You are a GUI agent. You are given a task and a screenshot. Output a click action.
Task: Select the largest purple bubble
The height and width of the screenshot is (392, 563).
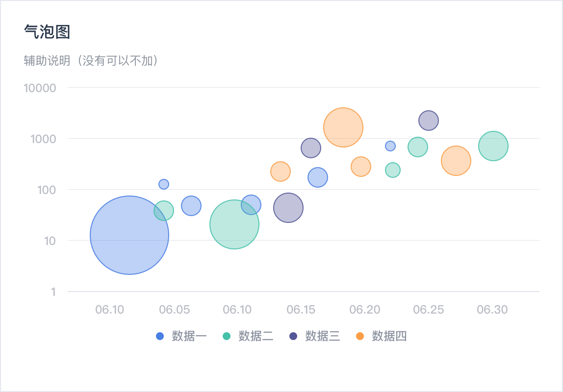pyautogui.click(x=288, y=208)
